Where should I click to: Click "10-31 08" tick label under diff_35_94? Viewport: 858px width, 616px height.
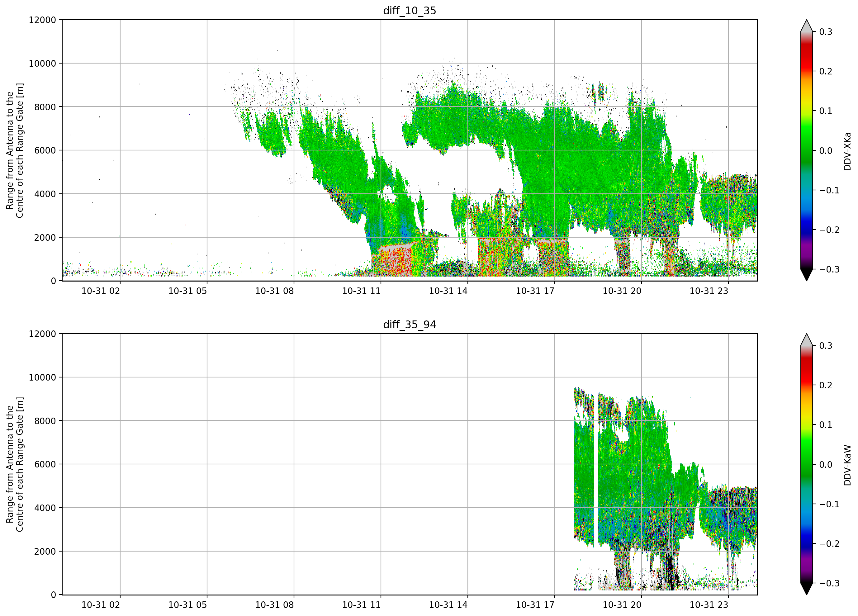point(274,605)
